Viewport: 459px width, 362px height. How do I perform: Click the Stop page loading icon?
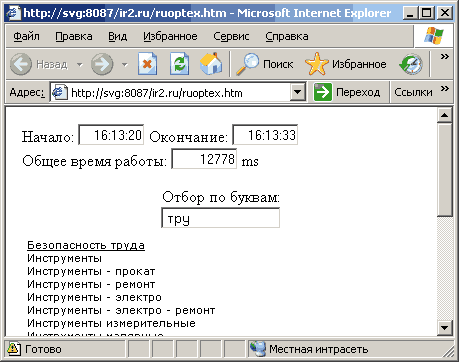coord(147,64)
